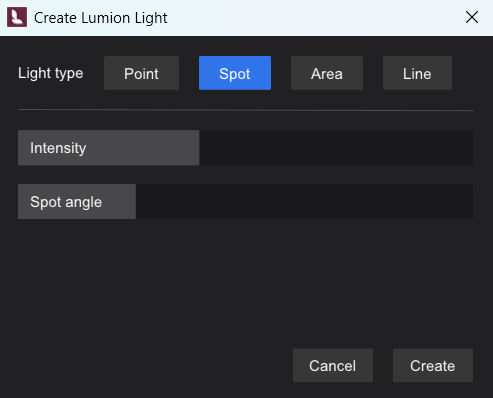This screenshot has height=398, width=493.
Task: Click the 'Create Lumion Light' title text
Action: click(x=101, y=18)
